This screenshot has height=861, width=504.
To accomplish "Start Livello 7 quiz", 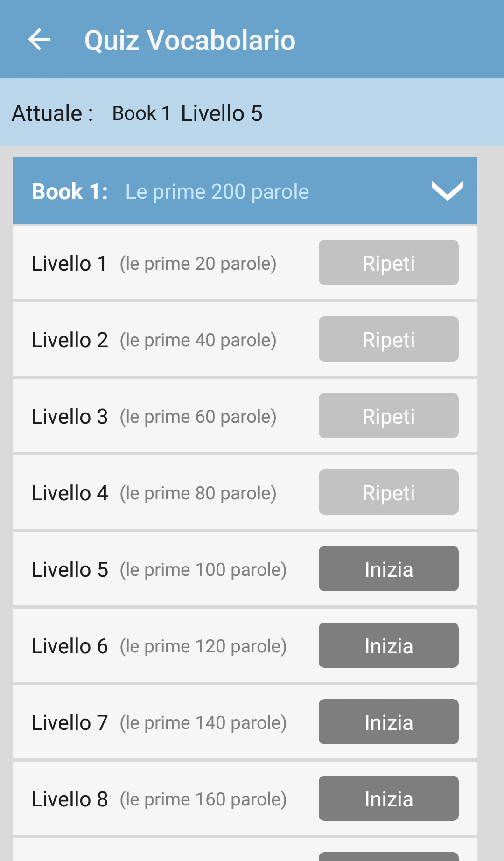I will coord(388,722).
